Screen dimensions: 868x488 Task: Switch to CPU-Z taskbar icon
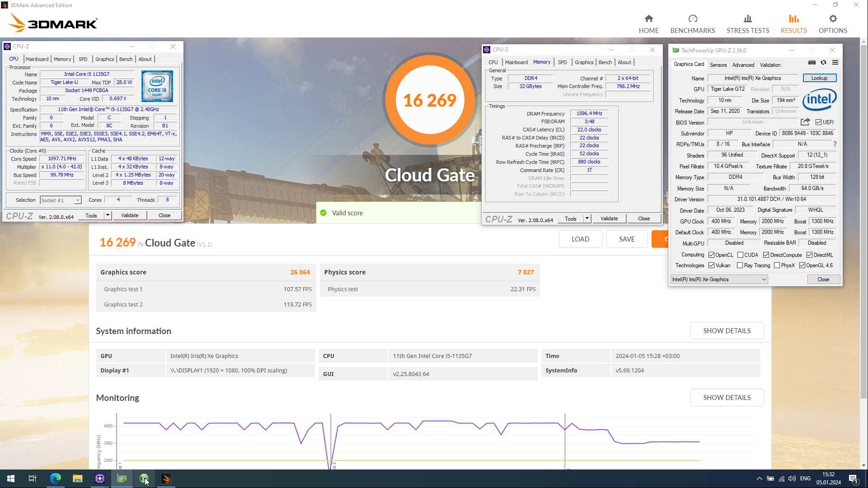point(99,479)
